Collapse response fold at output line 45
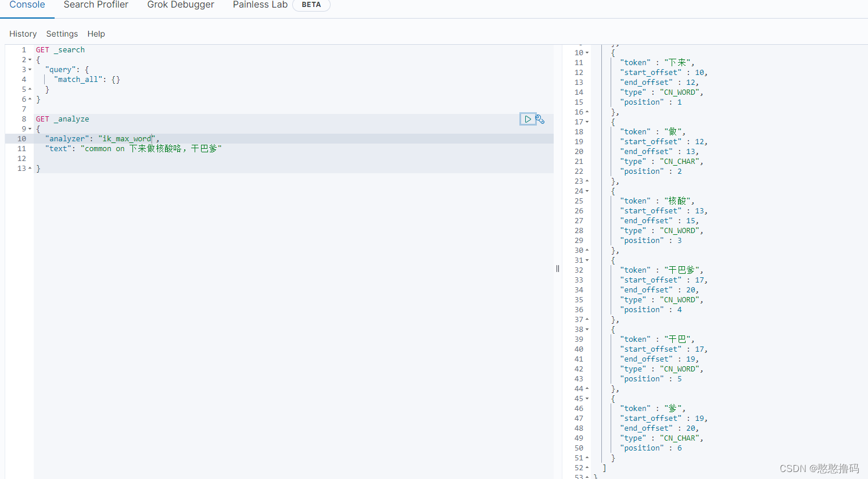This screenshot has width=868, height=479. [x=587, y=399]
